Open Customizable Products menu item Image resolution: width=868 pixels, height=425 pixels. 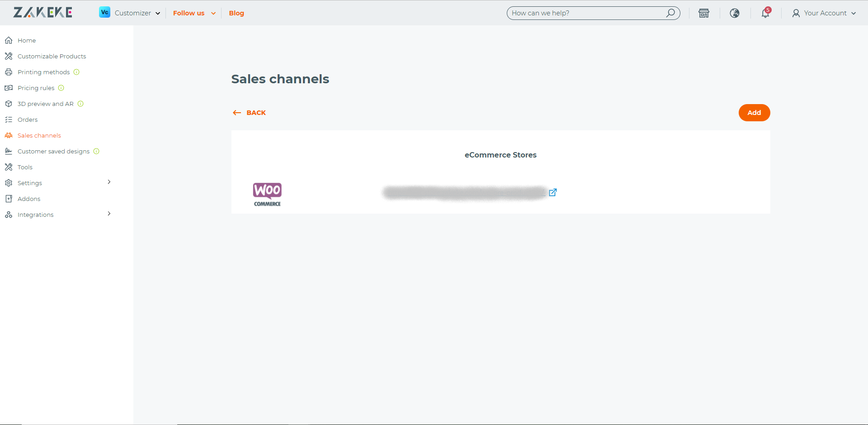pos(52,56)
